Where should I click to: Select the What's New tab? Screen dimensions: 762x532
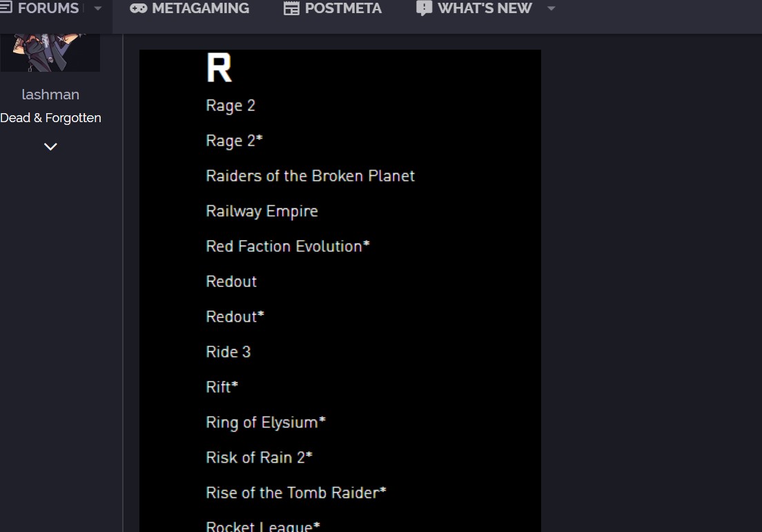[x=485, y=9]
